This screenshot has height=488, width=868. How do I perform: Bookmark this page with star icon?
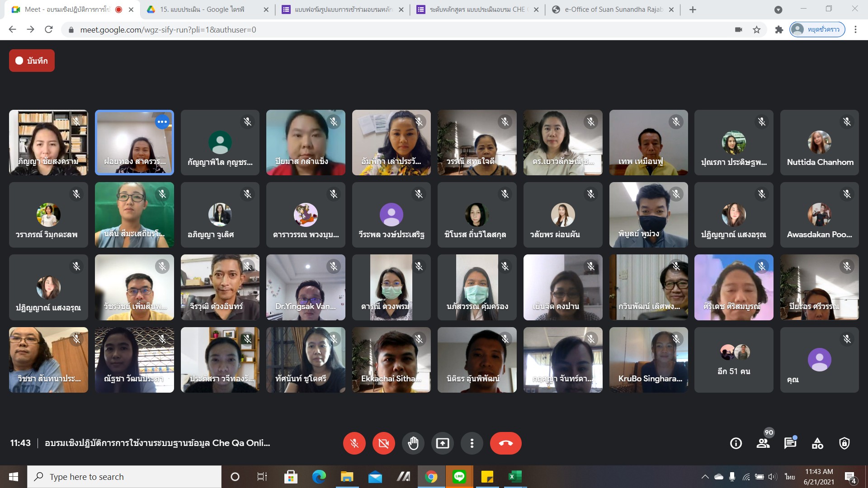click(756, 30)
